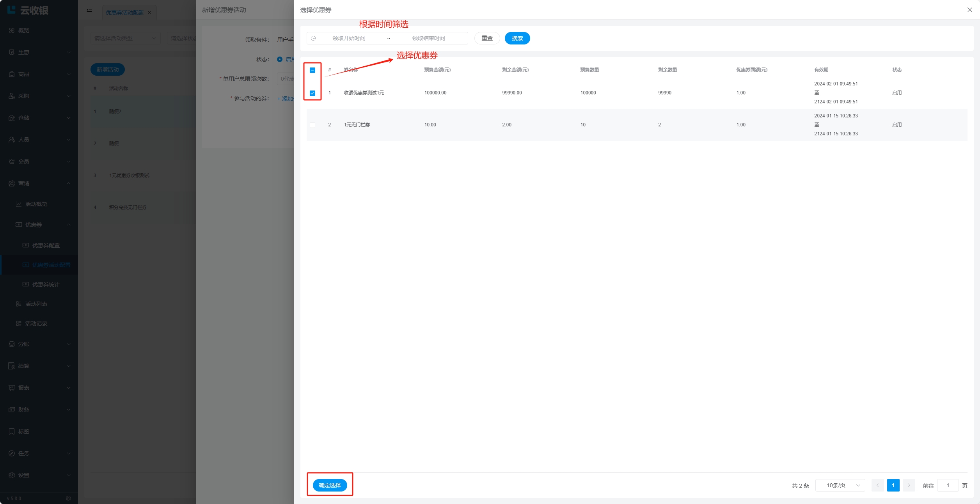Toggle the select-all checkbox in the table header
Image resolution: width=980 pixels, height=504 pixels.
click(312, 70)
